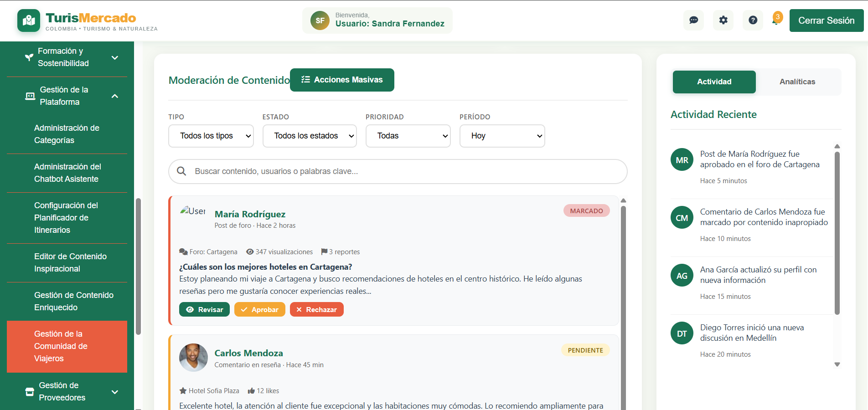Open the settings gear icon
This screenshot has height=410, width=868.
coord(723,20)
